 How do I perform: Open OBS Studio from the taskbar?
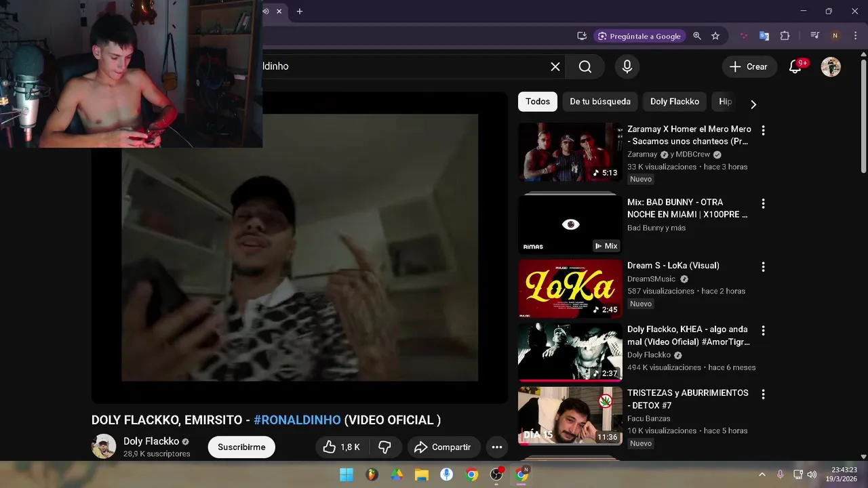point(496,474)
